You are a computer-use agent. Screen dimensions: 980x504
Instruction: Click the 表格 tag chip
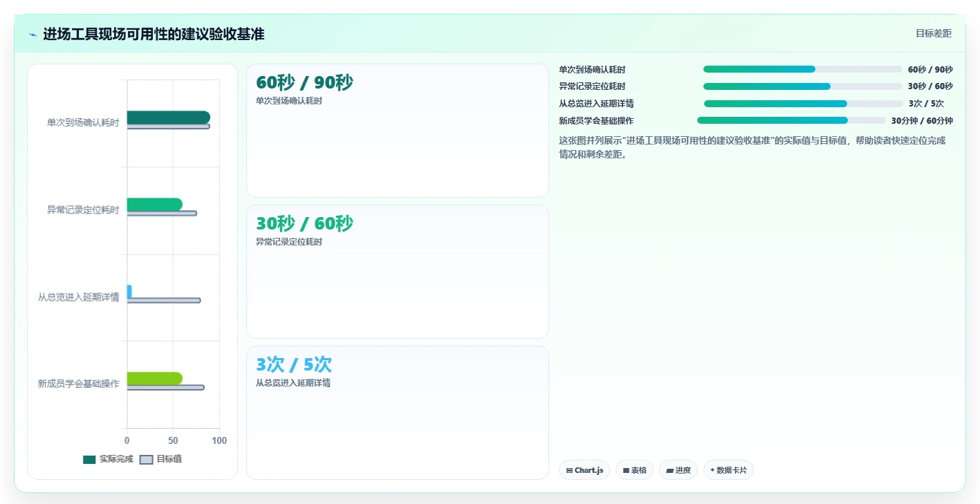tap(634, 470)
